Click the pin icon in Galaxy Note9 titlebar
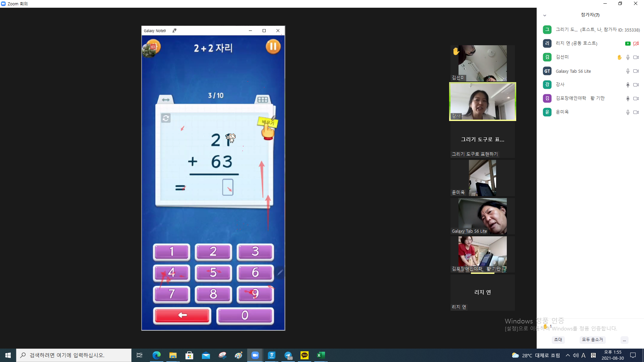Viewport: 644px width, 362px height. pos(174,31)
